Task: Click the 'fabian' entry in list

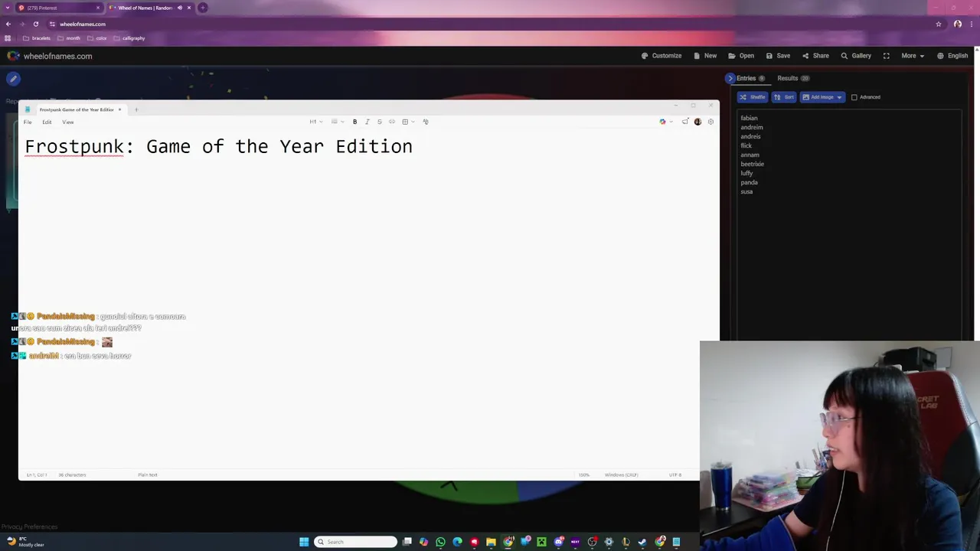Action: (x=749, y=119)
